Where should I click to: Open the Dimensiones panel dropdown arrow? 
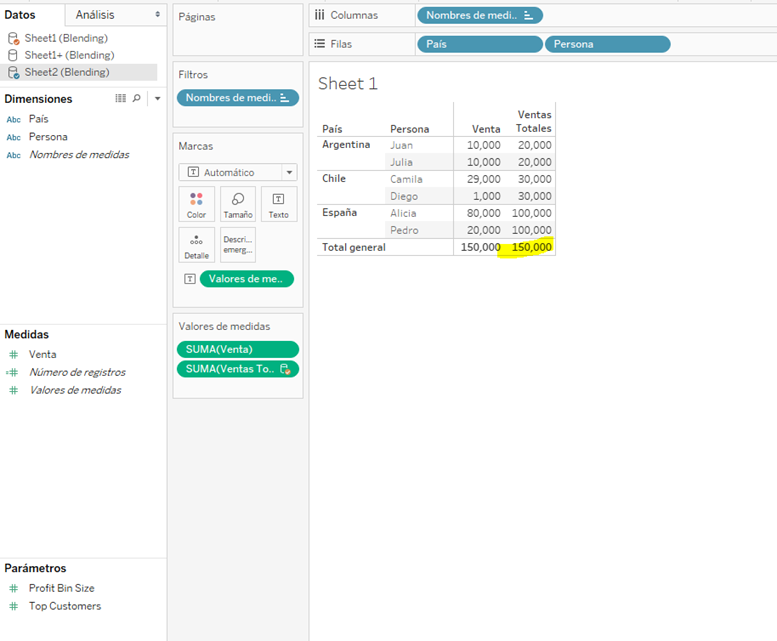157,99
